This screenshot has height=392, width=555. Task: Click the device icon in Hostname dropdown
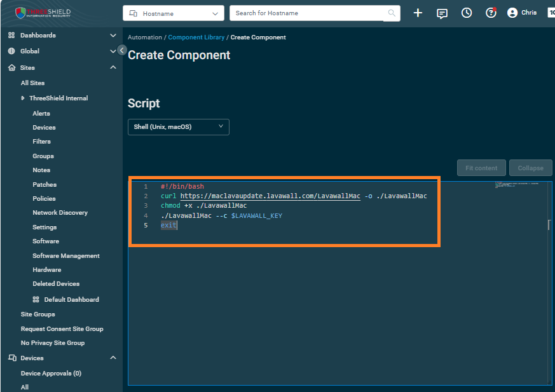(133, 13)
